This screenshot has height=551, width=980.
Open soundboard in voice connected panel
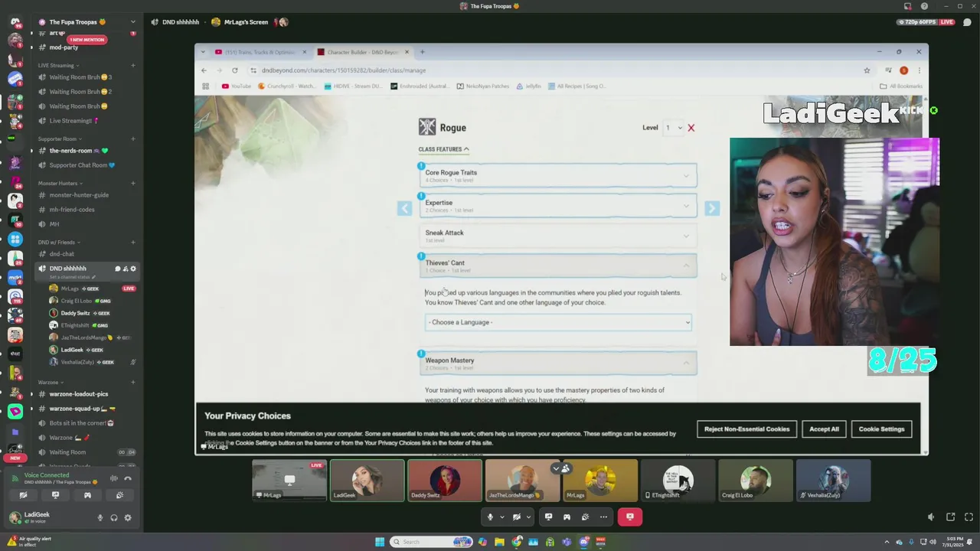(119, 495)
